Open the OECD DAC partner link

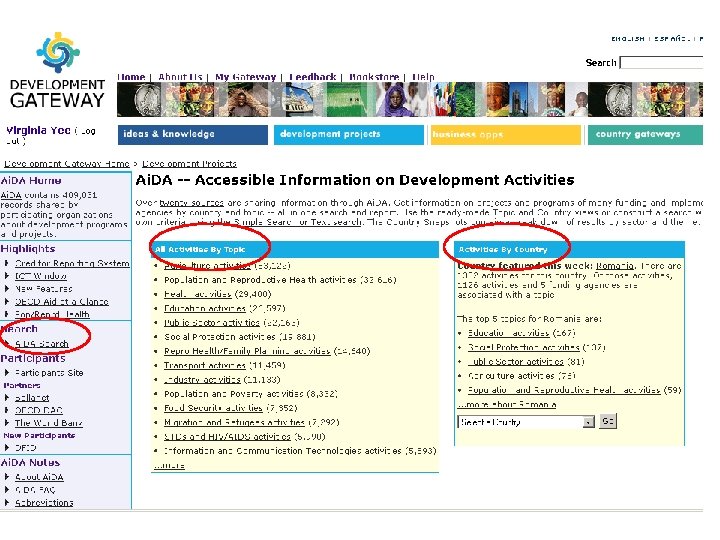click(x=39, y=410)
